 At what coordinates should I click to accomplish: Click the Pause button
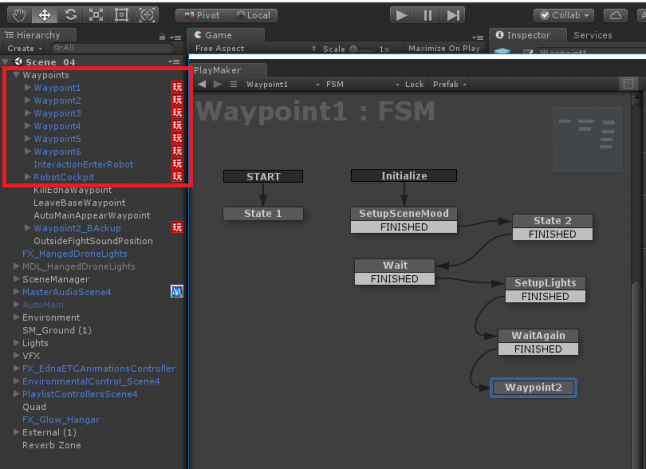[x=427, y=15]
